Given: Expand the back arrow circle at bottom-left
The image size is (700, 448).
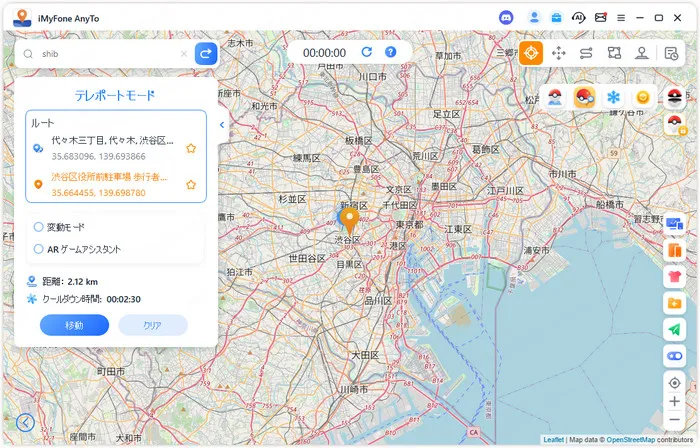Looking at the screenshot, I should (x=25, y=423).
